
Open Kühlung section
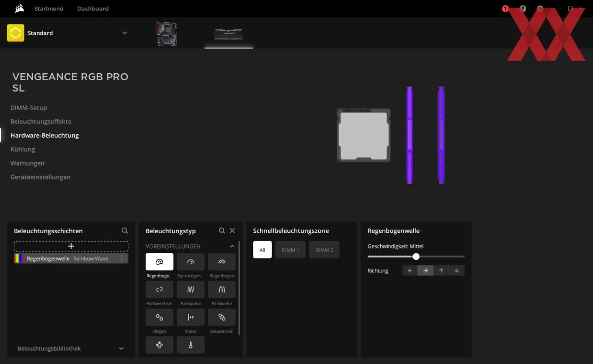pos(23,150)
